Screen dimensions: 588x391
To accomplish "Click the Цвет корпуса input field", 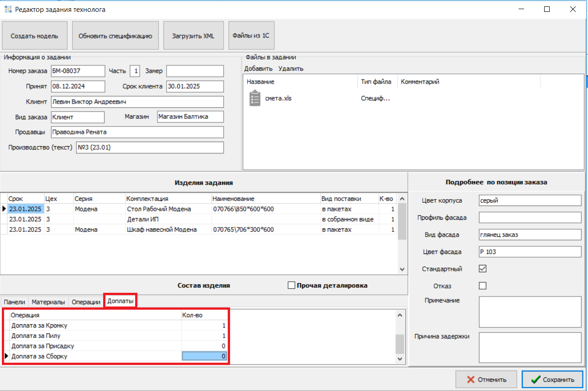I will point(530,201).
